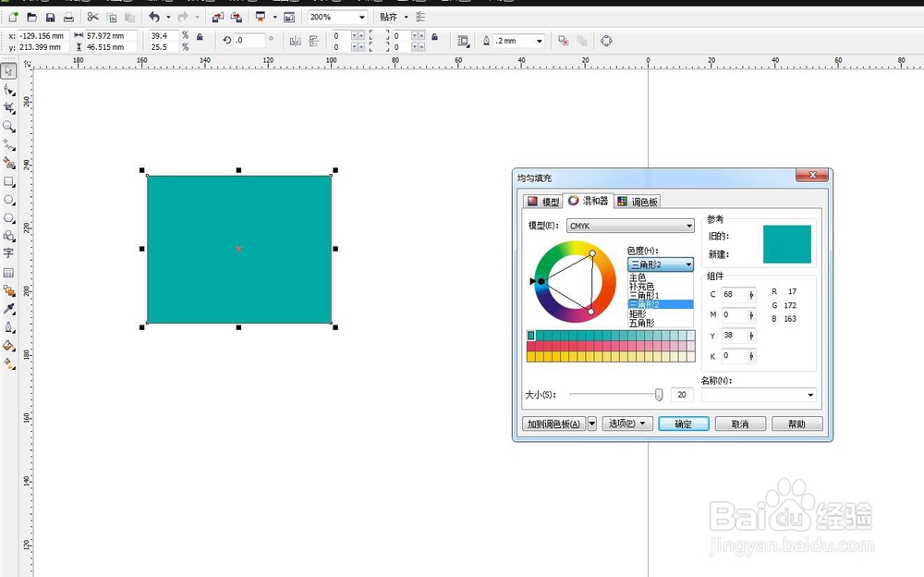Click the Paste icon in toolbar

[129, 18]
